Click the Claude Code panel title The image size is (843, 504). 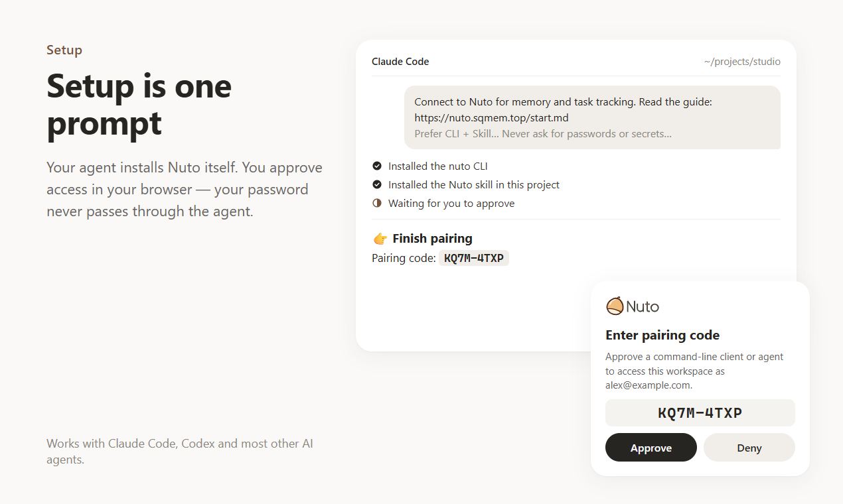pyautogui.click(x=400, y=62)
